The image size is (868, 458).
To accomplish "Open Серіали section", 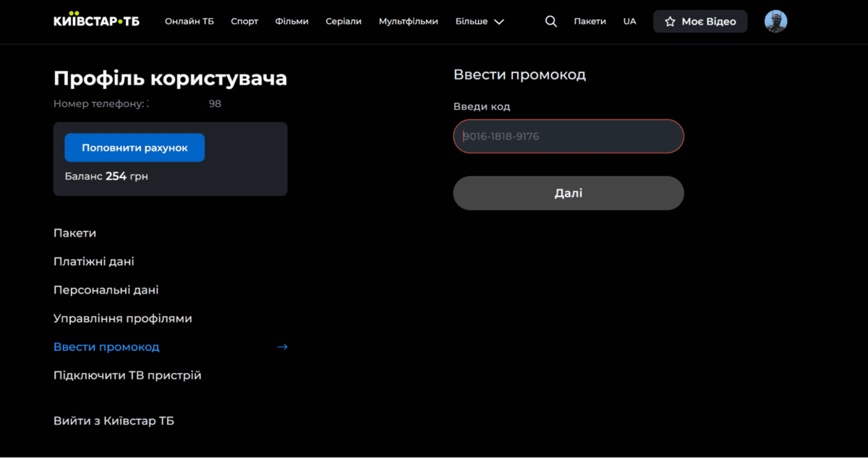I will (x=344, y=22).
